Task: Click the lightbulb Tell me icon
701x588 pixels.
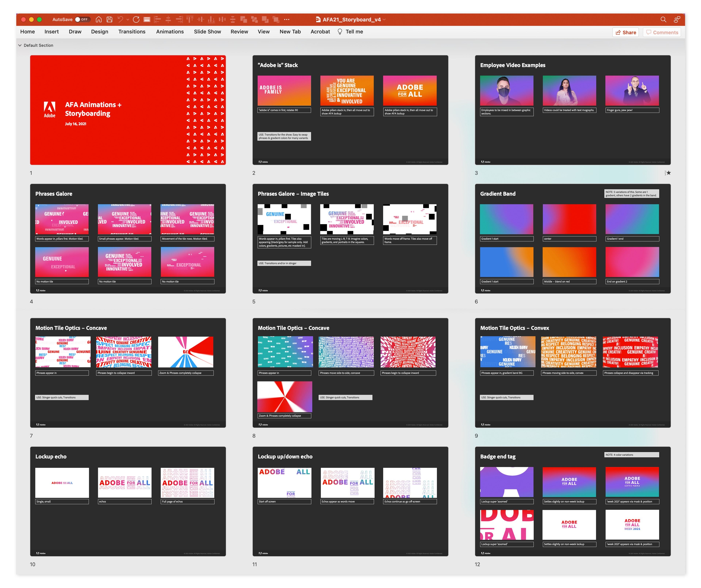Action: pyautogui.click(x=340, y=32)
